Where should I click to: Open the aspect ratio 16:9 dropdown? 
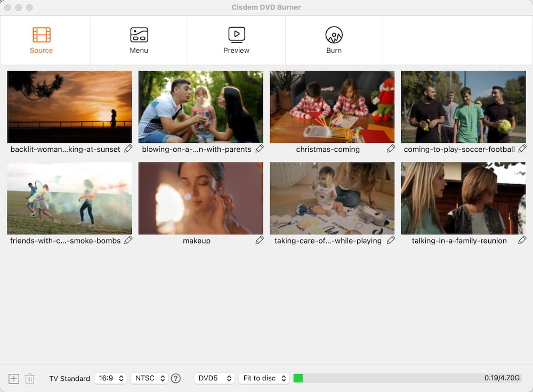coord(110,378)
